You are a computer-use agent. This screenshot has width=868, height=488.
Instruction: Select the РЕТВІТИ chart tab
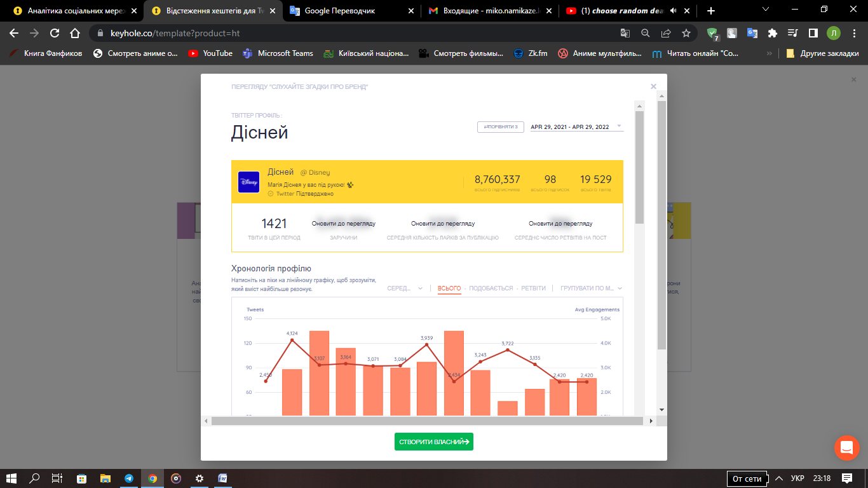[x=533, y=288]
